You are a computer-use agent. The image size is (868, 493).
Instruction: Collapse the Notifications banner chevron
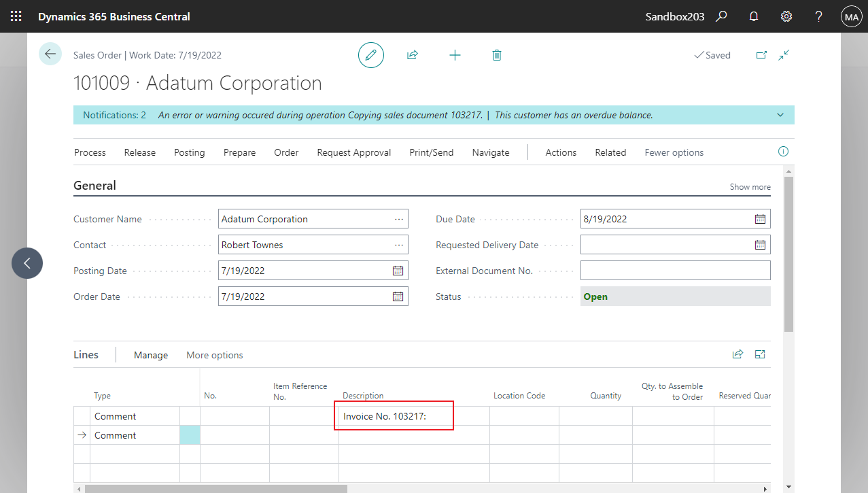click(780, 114)
